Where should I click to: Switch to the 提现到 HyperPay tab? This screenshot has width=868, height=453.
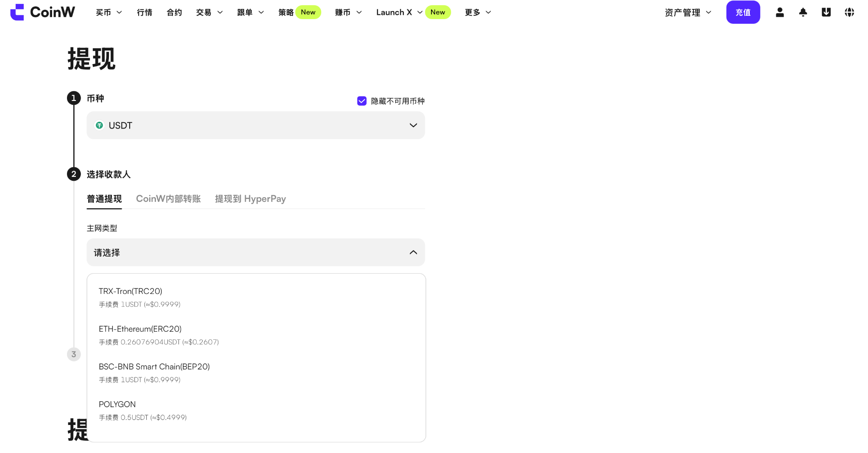(x=250, y=199)
